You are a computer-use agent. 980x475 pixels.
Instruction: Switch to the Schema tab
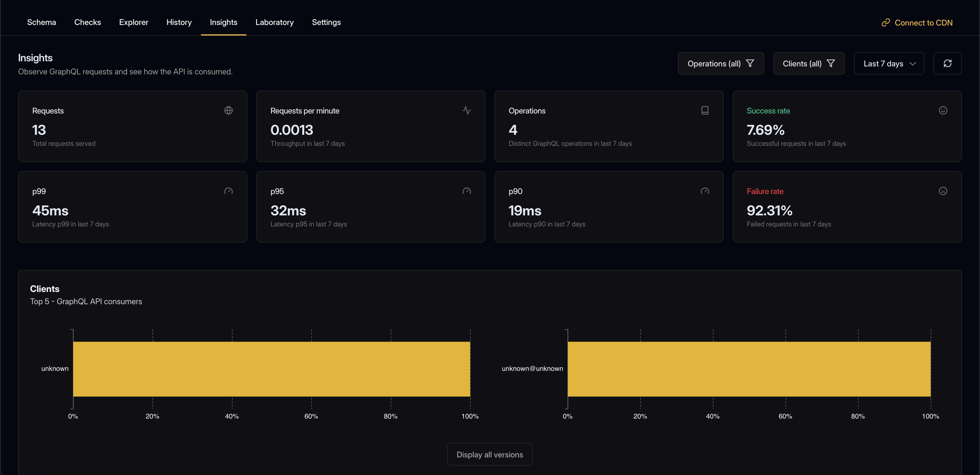[x=41, y=22]
